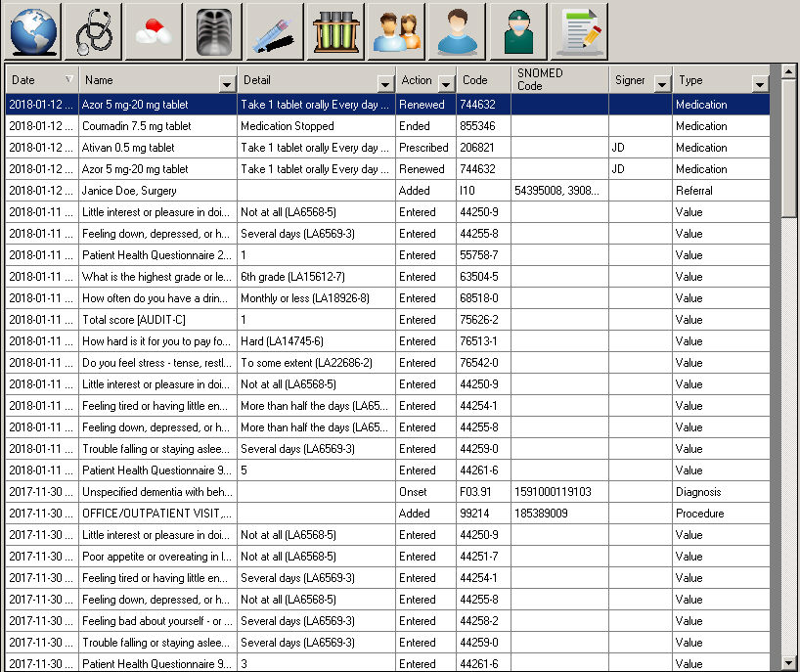
Task: Click the How hard is it to pay row
Action: click(387, 340)
